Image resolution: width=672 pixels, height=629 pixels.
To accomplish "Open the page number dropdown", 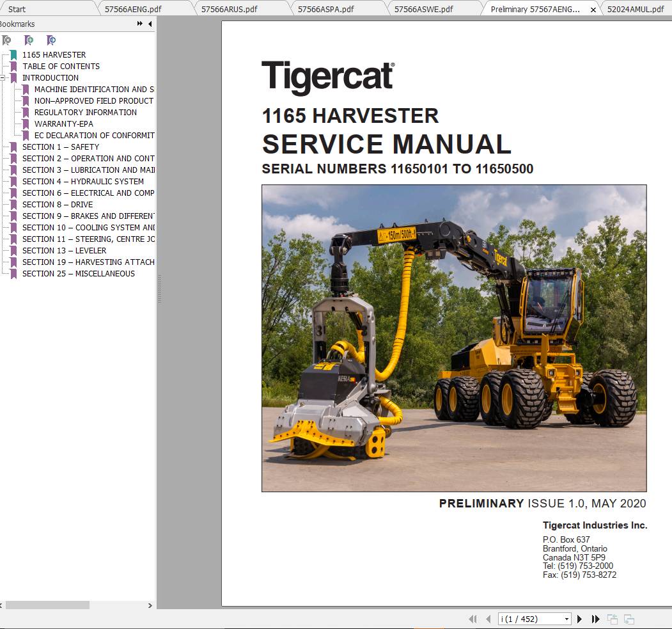I will tap(566, 619).
